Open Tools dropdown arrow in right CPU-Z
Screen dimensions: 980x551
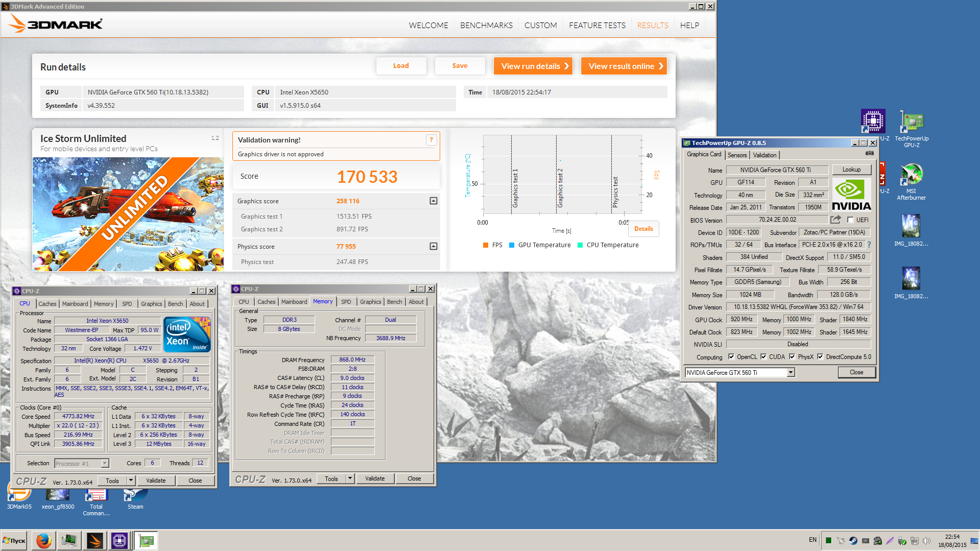(350, 478)
